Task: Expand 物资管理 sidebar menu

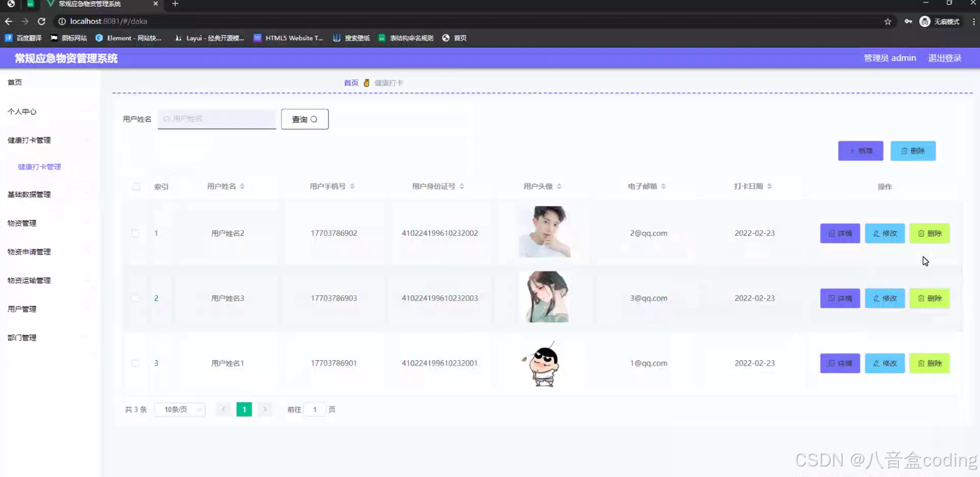Action: 50,223
